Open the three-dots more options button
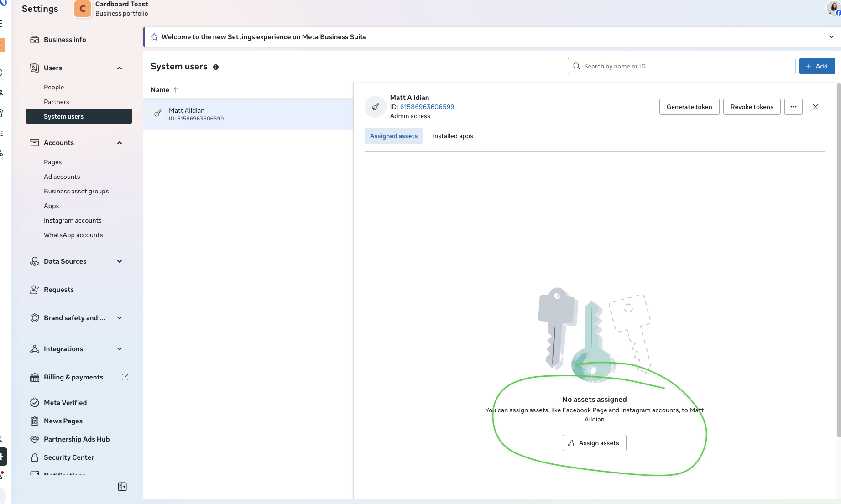Screen dimensions: 841x504 [793, 107]
